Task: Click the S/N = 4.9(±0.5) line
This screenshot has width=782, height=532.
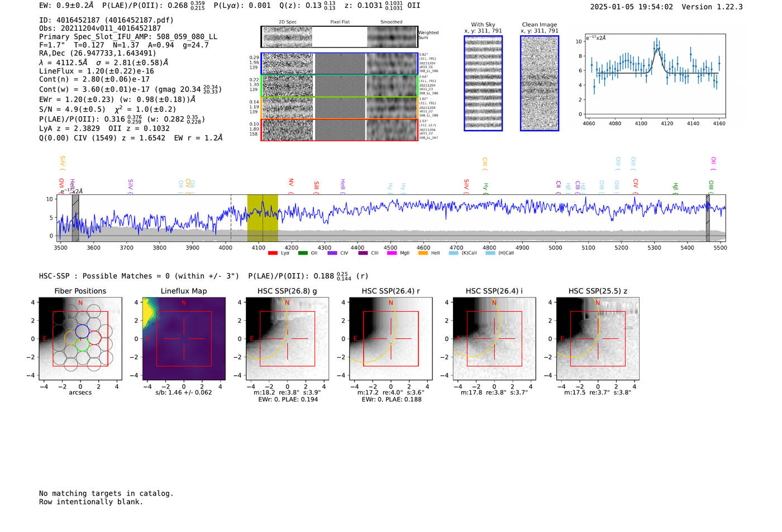Action: [107, 109]
